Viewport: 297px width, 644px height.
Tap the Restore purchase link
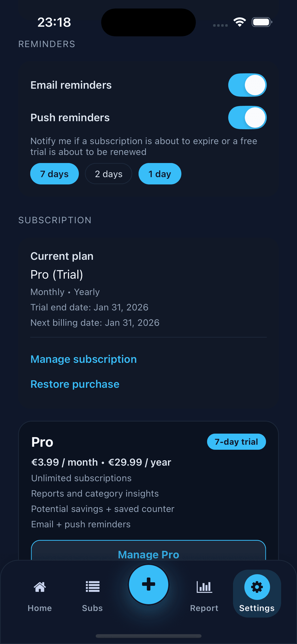pyautogui.click(x=75, y=384)
